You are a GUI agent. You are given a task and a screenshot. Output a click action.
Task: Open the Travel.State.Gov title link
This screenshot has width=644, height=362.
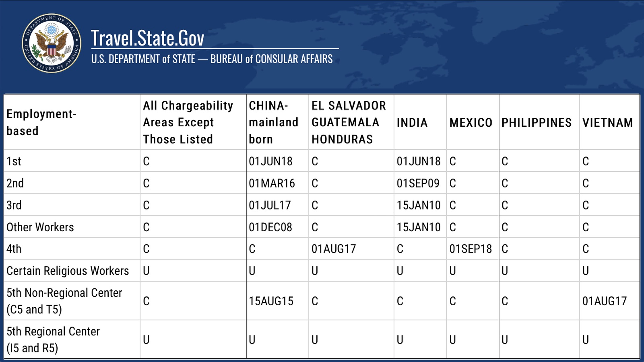pos(147,38)
